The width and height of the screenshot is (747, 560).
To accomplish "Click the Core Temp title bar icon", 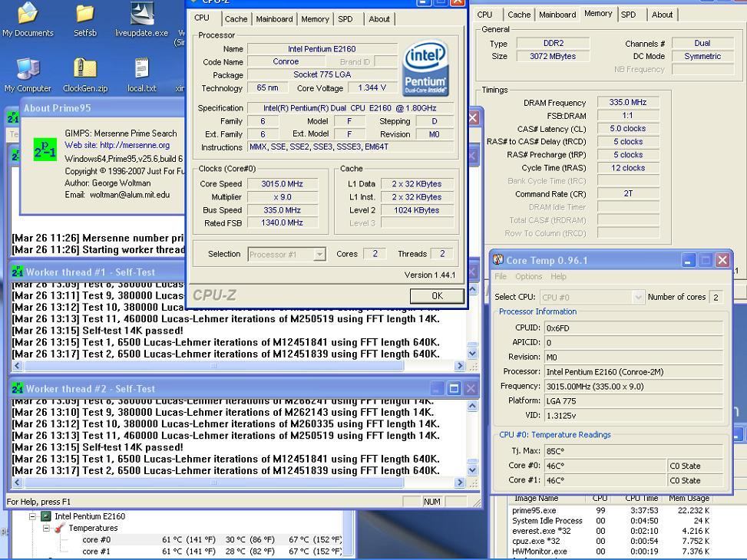I will pos(498,260).
